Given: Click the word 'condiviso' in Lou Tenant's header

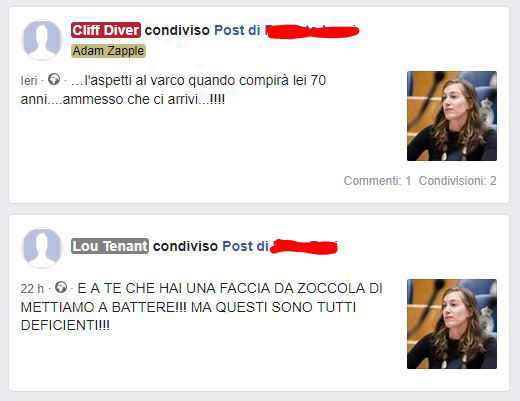Looking at the screenshot, I should (185, 246).
